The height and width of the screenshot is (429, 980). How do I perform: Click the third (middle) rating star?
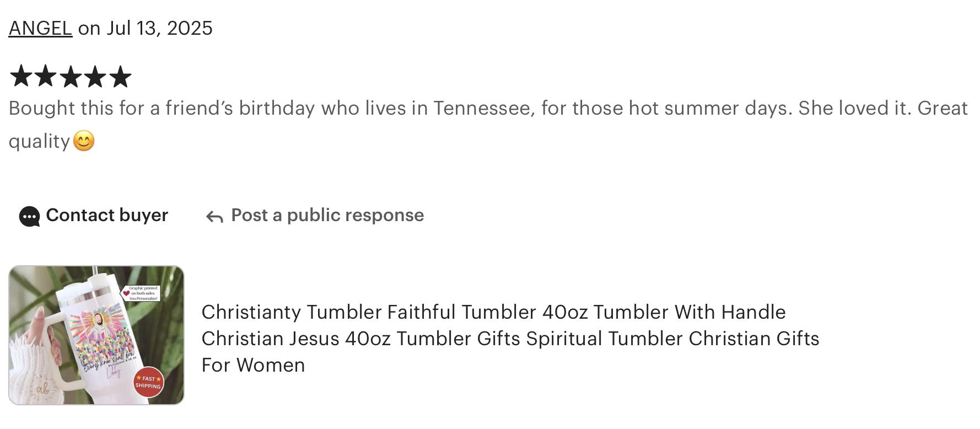pyautogui.click(x=71, y=77)
